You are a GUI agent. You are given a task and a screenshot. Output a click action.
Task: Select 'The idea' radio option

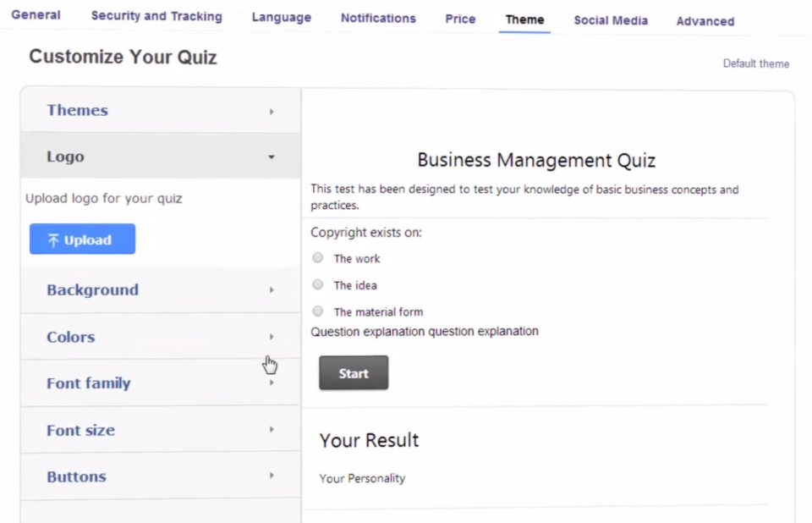point(317,284)
